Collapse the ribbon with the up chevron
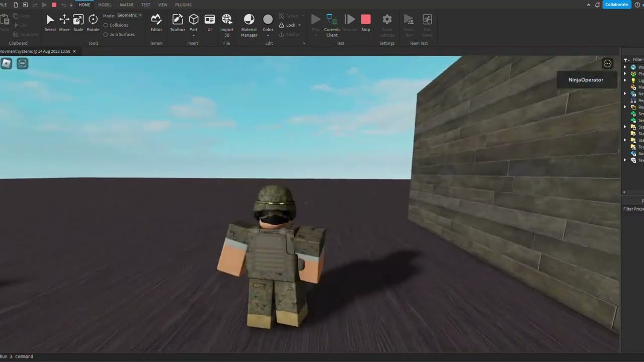The height and width of the screenshot is (362, 644). (x=589, y=5)
